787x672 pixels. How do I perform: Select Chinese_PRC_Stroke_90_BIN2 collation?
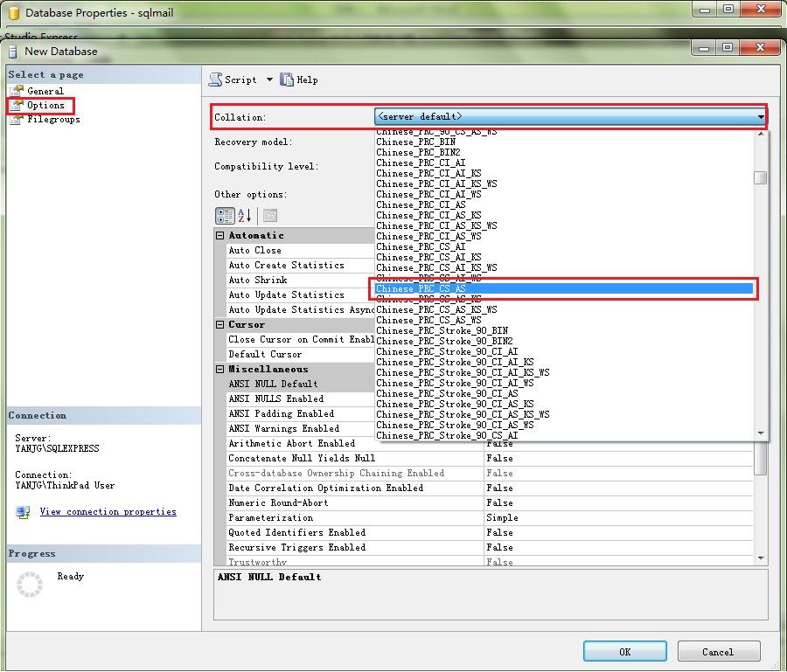click(445, 342)
